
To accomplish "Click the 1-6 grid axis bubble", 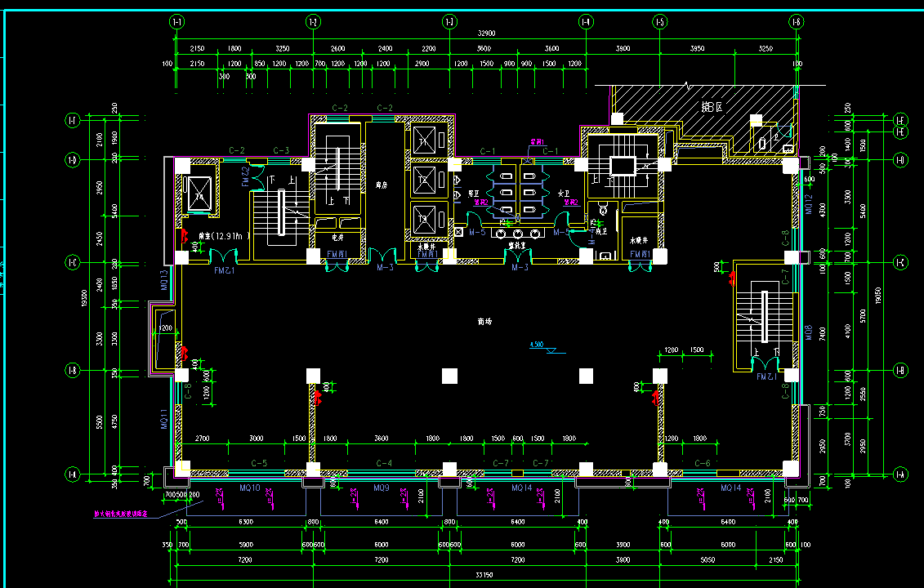I will [797, 21].
